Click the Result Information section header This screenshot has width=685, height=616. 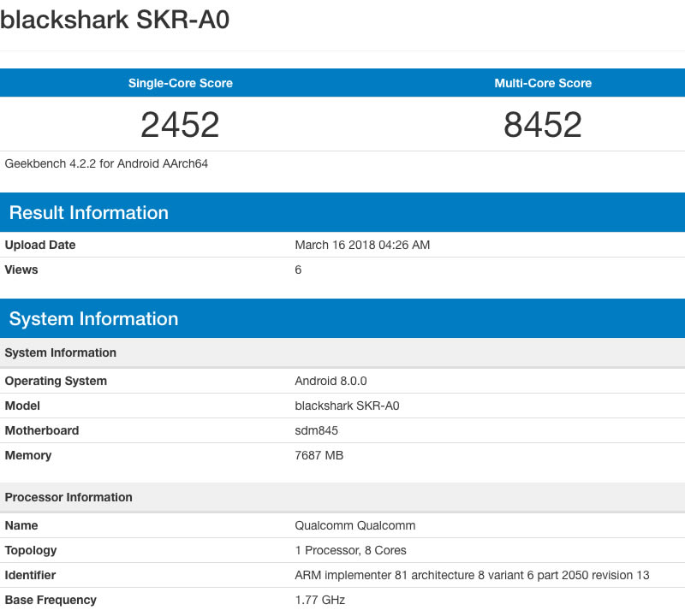[x=89, y=213]
